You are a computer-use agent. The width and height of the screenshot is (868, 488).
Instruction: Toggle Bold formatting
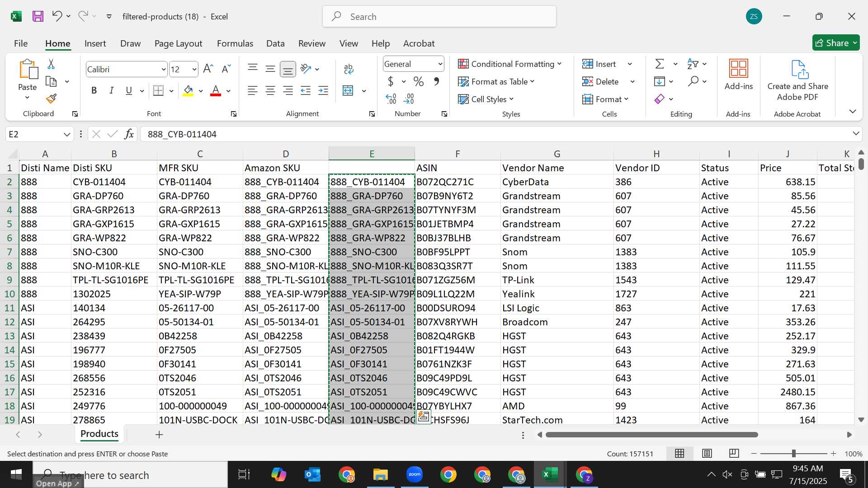[94, 91]
